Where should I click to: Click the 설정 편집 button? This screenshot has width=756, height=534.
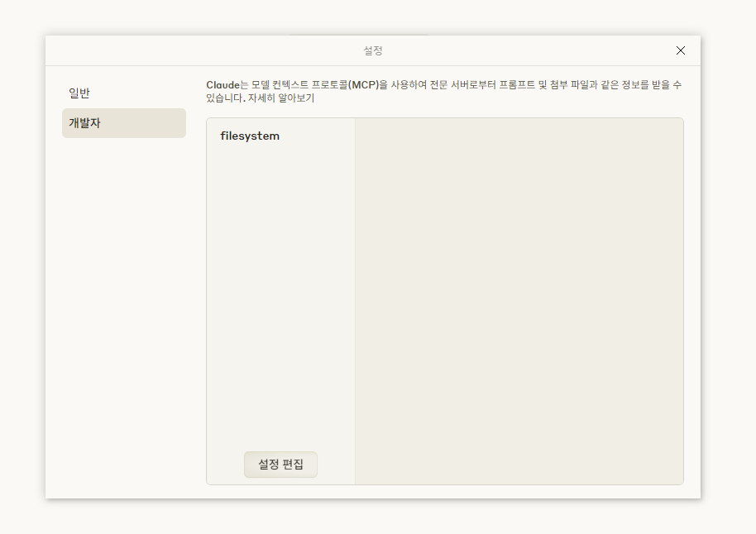pyautogui.click(x=280, y=464)
